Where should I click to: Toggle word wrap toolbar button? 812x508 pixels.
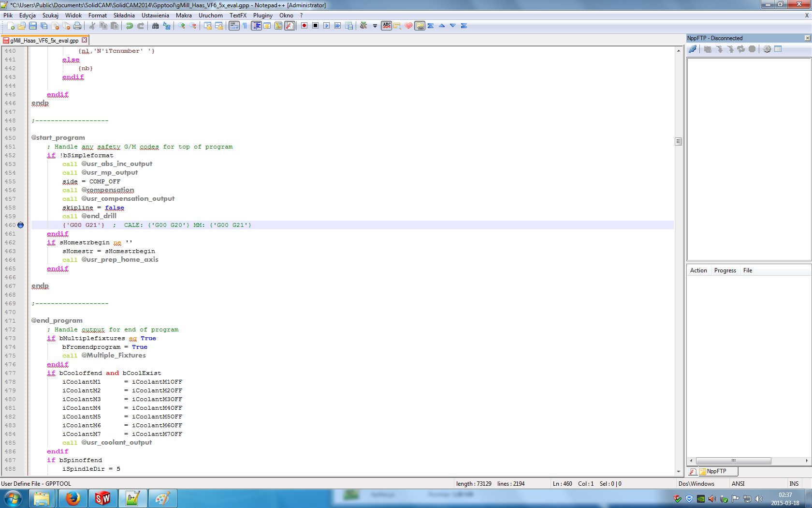click(x=234, y=26)
